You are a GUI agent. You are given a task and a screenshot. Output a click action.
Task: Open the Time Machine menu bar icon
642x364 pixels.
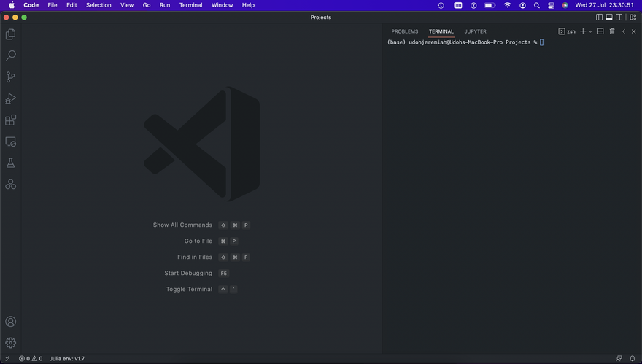[441, 5]
